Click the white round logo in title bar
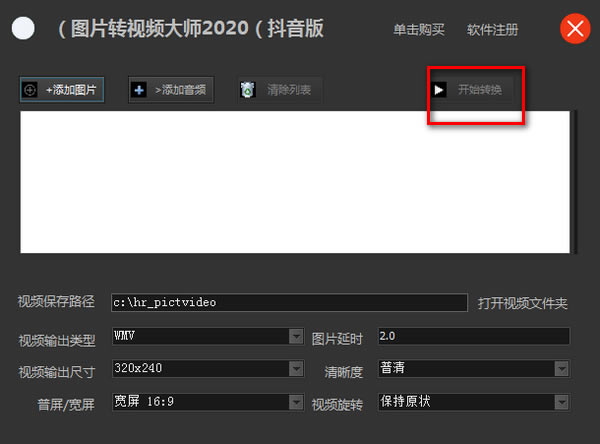The width and height of the screenshot is (600, 444). 23,28
